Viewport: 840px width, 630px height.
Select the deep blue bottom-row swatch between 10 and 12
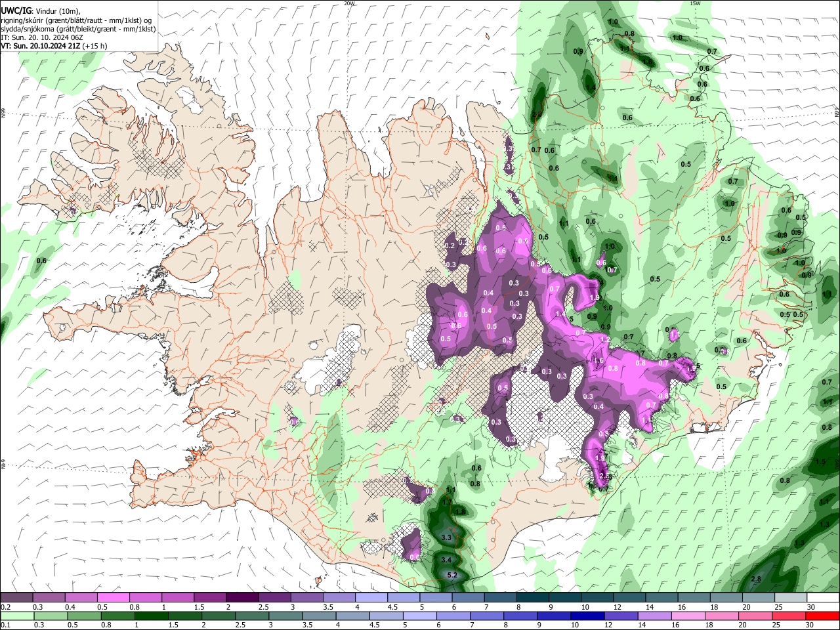pyautogui.click(x=587, y=616)
